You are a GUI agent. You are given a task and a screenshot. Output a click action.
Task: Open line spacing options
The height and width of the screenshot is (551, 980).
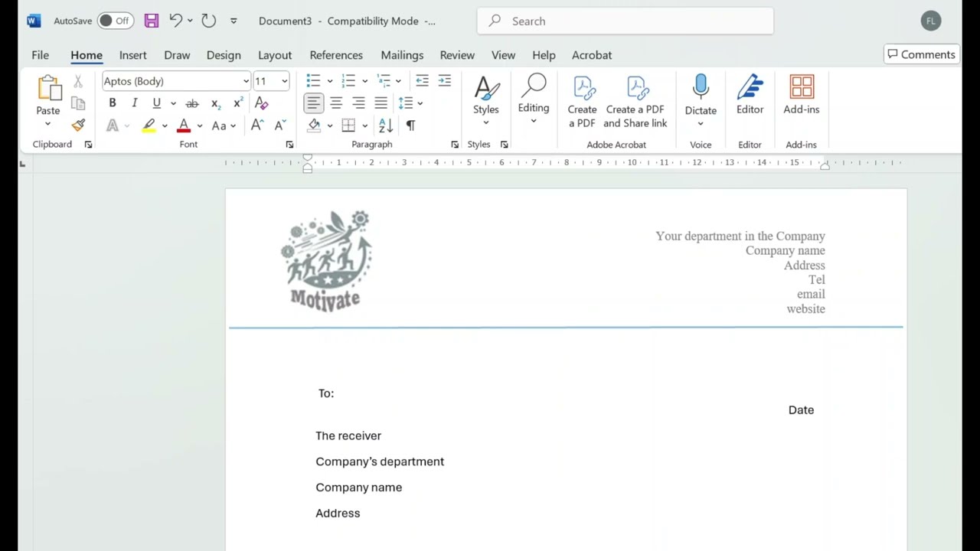[409, 103]
